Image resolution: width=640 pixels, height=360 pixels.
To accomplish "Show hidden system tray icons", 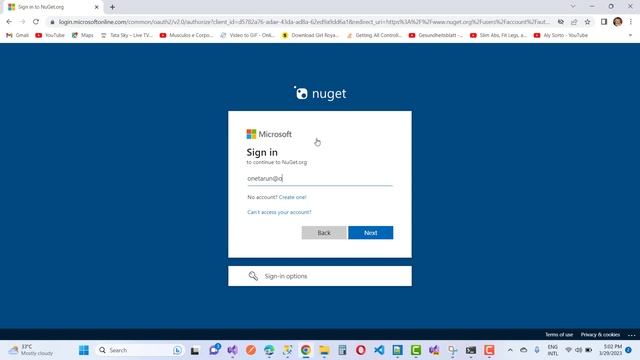I will (x=510, y=350).
